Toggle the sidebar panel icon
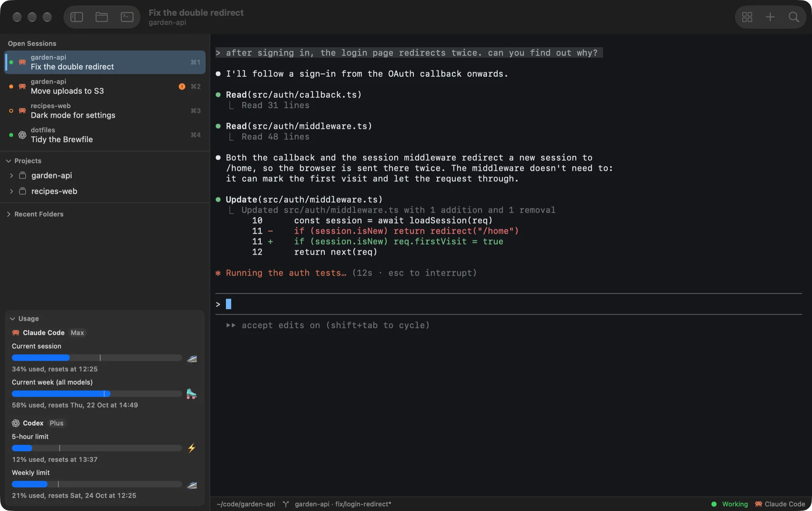 pyautogui.click(x=77, y=17)
